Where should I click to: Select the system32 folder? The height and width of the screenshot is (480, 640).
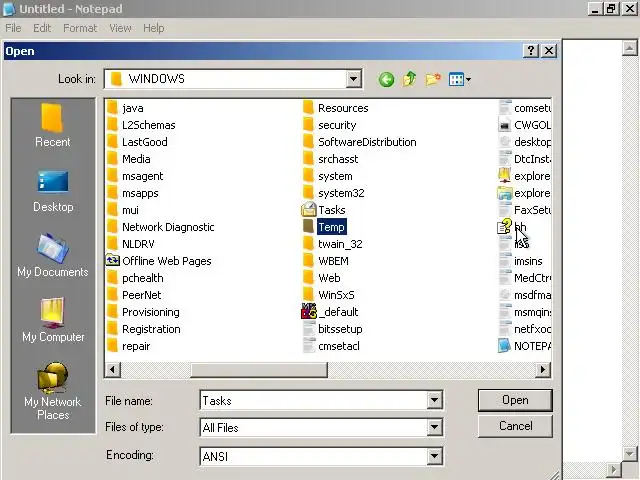pyautogui.click(x=333, y=193)
